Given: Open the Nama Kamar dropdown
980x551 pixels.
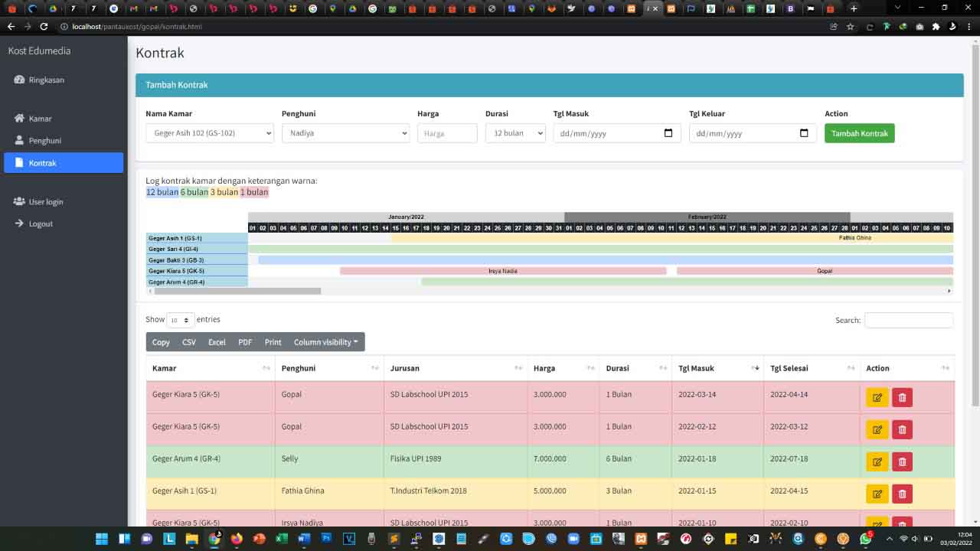Looking at the screenshot, I should 209,133.
